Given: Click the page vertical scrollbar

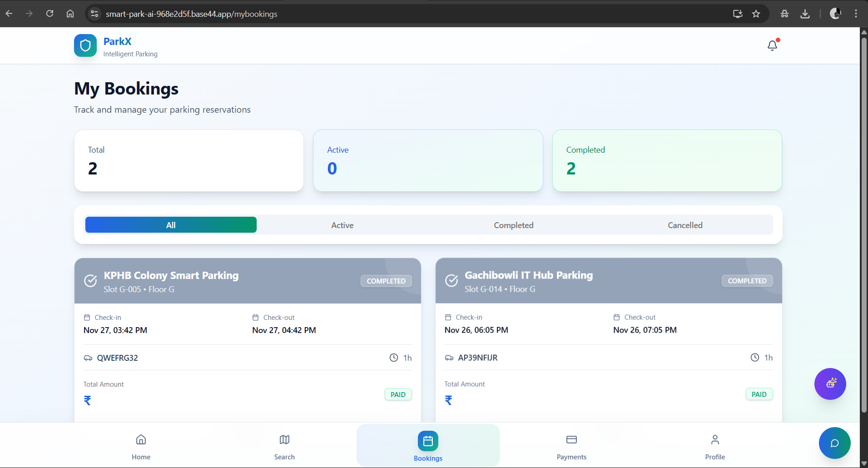Looking at the screenshot, I should 864,225.
